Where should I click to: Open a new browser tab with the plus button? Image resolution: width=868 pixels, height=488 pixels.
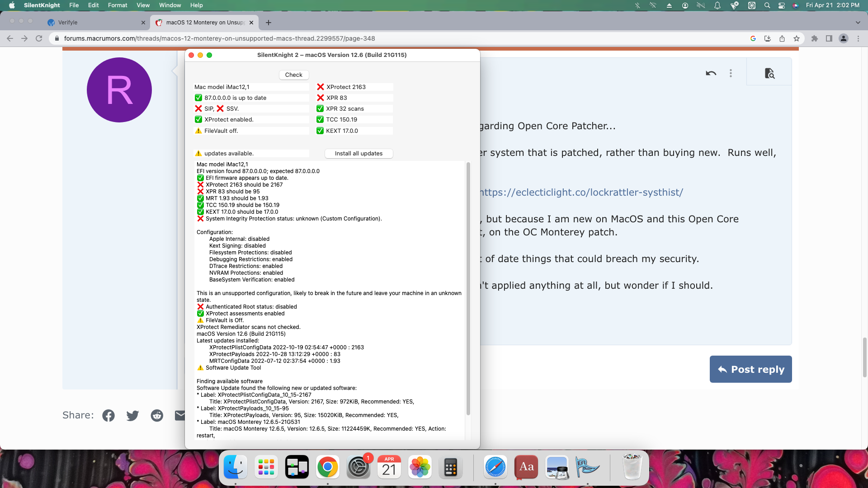[x=269, y=23]
